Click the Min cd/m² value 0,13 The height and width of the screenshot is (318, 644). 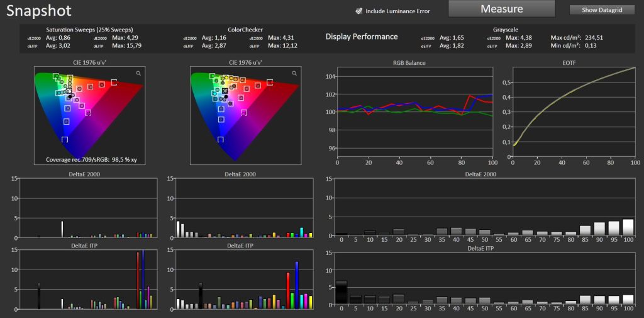point(591,45)
